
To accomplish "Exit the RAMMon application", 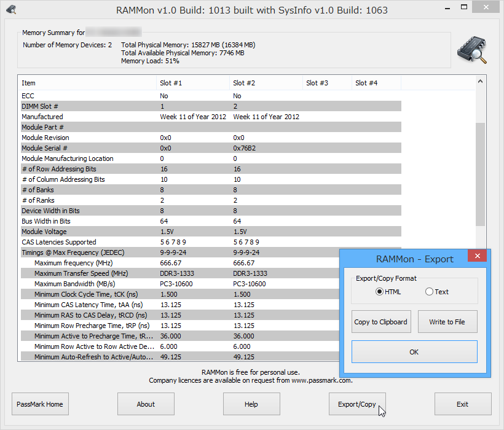I will [x=463, y=404].
